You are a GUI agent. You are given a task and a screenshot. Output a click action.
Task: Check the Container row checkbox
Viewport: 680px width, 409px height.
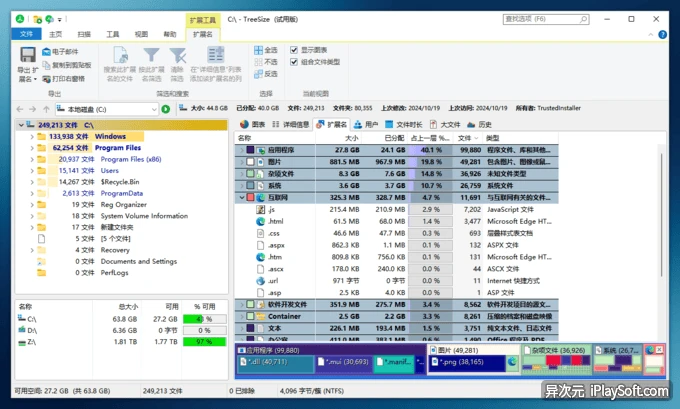point(250,316)
